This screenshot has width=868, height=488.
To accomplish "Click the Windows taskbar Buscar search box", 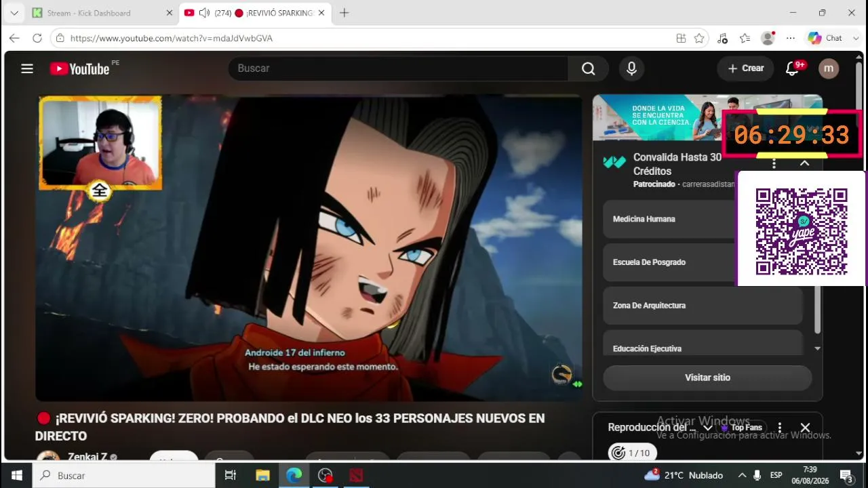I will [x=124, y=475].
